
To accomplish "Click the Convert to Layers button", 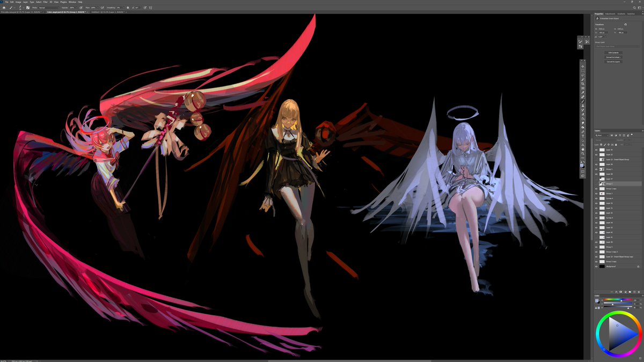I will click(613, 62).
